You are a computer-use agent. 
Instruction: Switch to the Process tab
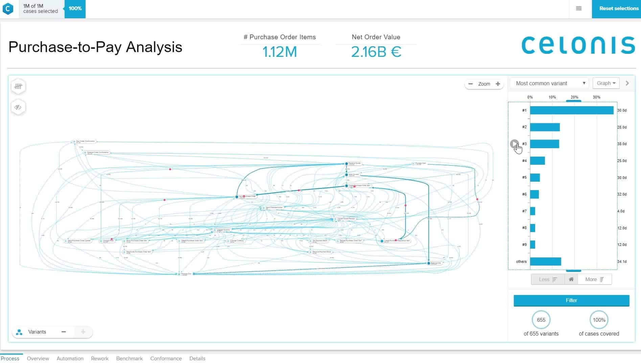click(10, 359)
